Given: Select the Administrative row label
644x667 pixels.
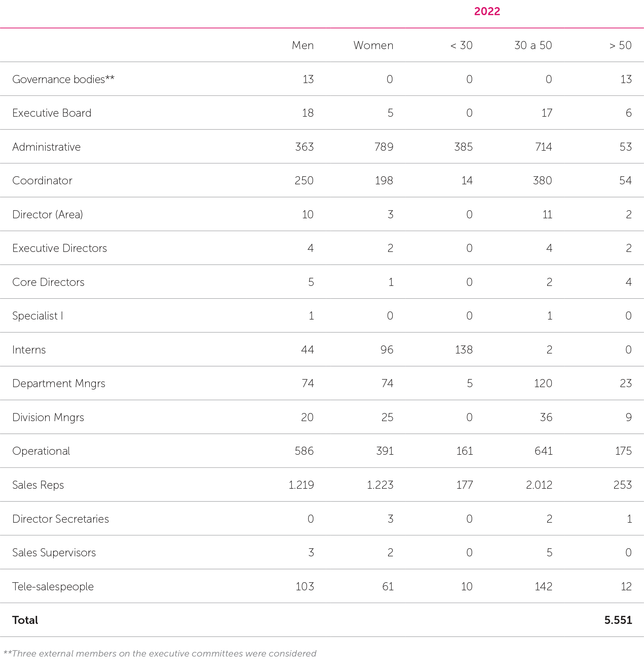Looking at the screenshot, I should click(x=46, y=147).
